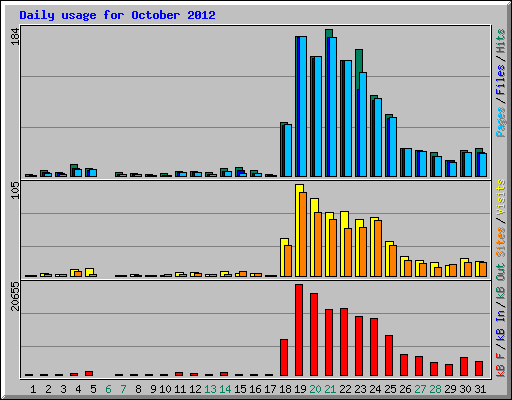The image size is (512, 400).
Task: Select the day 22 red kB bar
Action: [x=344, y=342]
